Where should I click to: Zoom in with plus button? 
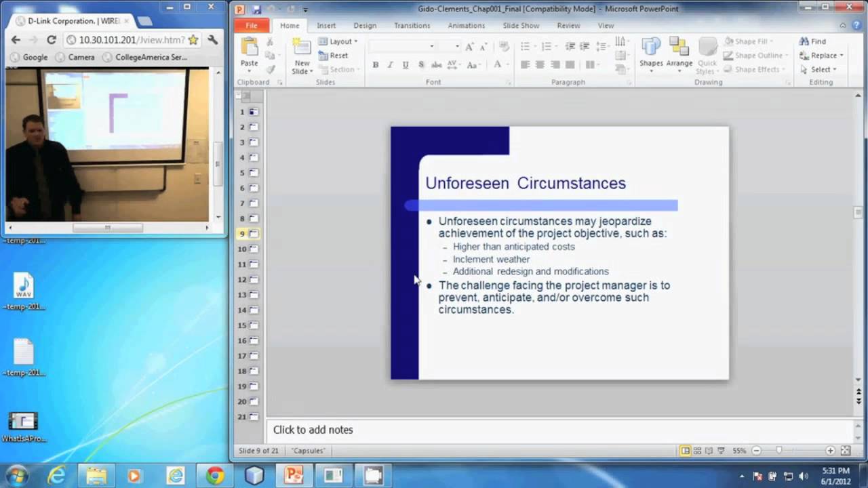(x=830, y=451)
